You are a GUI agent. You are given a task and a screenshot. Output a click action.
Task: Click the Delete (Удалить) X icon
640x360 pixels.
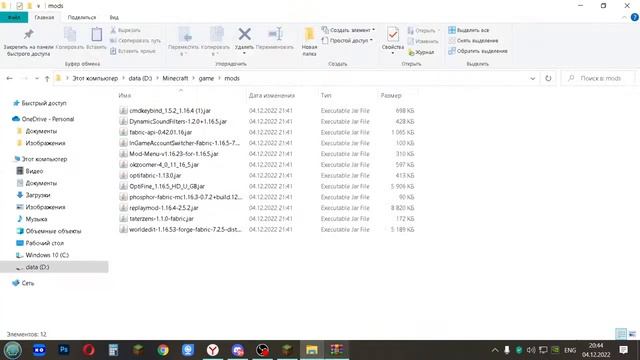[x=244, y=34]
